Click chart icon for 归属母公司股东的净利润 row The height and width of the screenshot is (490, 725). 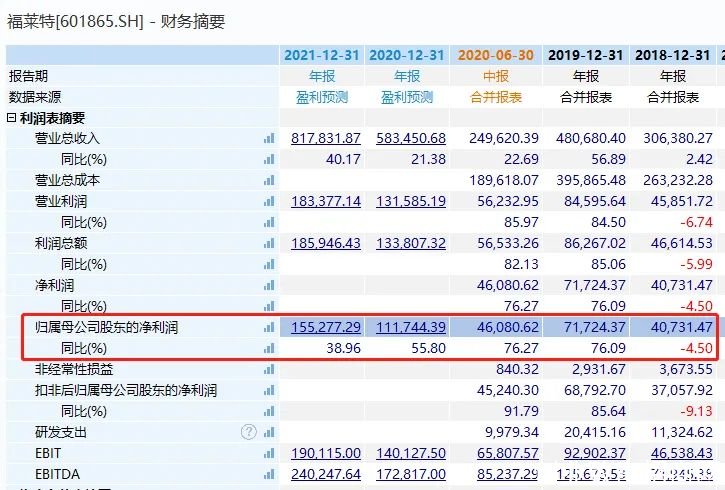click(x=269, y=327)
